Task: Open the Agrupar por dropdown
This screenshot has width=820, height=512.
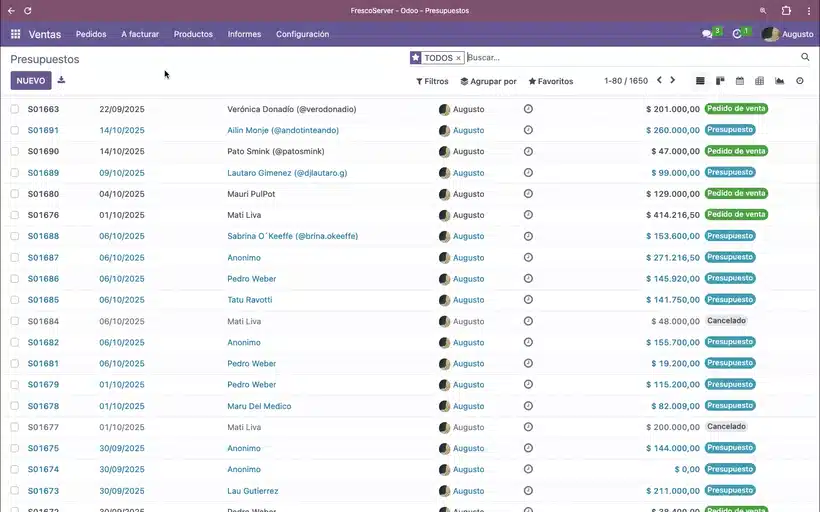Action: [x=488, y=81]
